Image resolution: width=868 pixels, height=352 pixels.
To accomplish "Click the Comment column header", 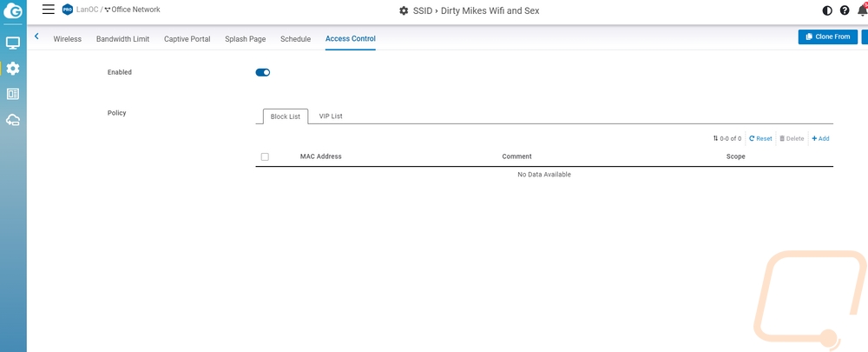I will [x=516, y=156].
